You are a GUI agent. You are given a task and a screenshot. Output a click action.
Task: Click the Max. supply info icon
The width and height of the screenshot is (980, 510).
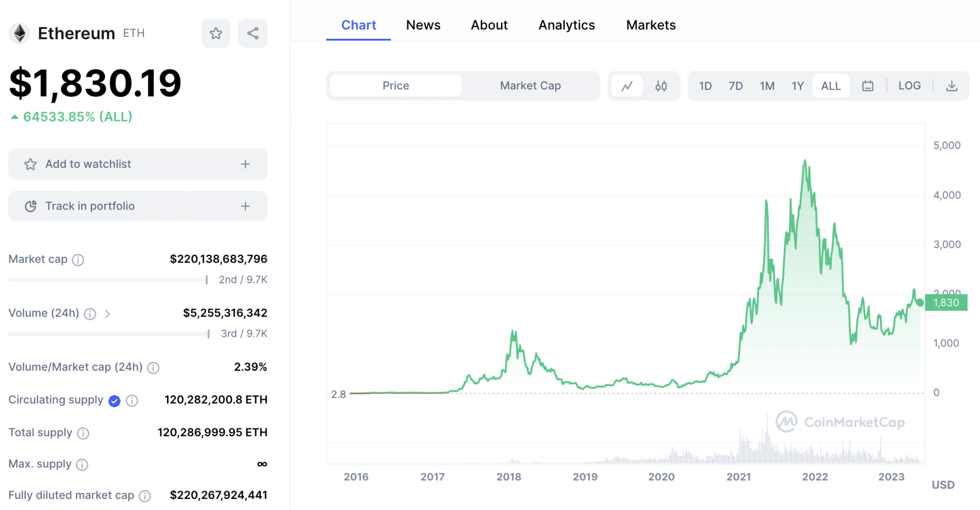pyautogui.click(x=82, y=465)
